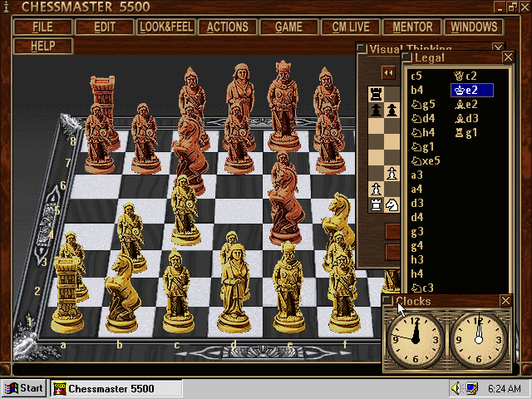Viewport: 532px width, 399px height.
Task: Choose move a3 in the Legal list
Action: coord(417,175)
